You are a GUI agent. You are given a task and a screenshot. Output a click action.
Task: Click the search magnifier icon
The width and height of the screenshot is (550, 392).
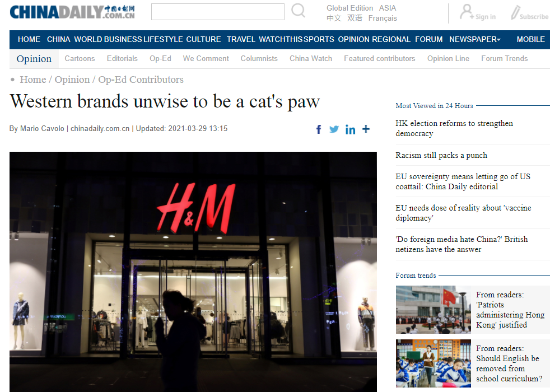pyautogui.click(x=298, y=11)
